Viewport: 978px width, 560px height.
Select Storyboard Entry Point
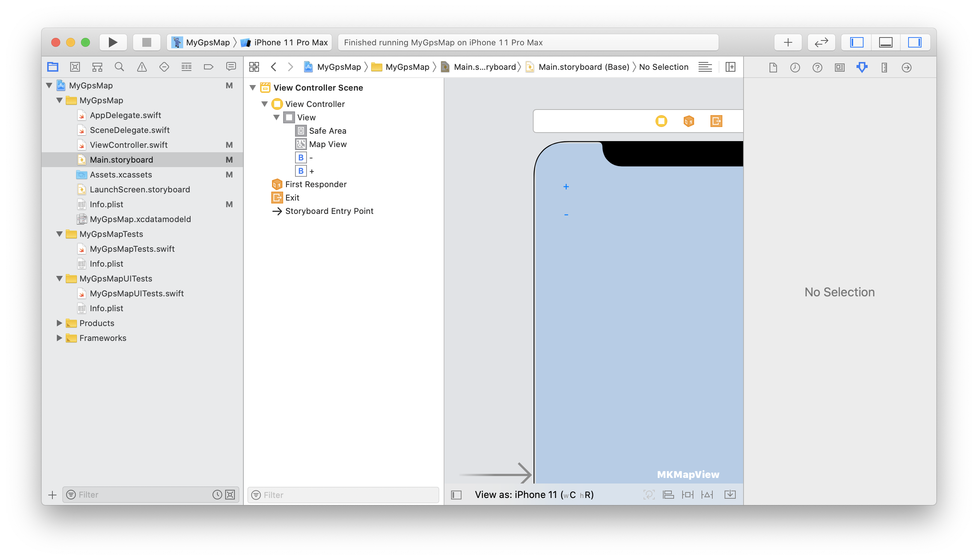[x=329, y=211]
